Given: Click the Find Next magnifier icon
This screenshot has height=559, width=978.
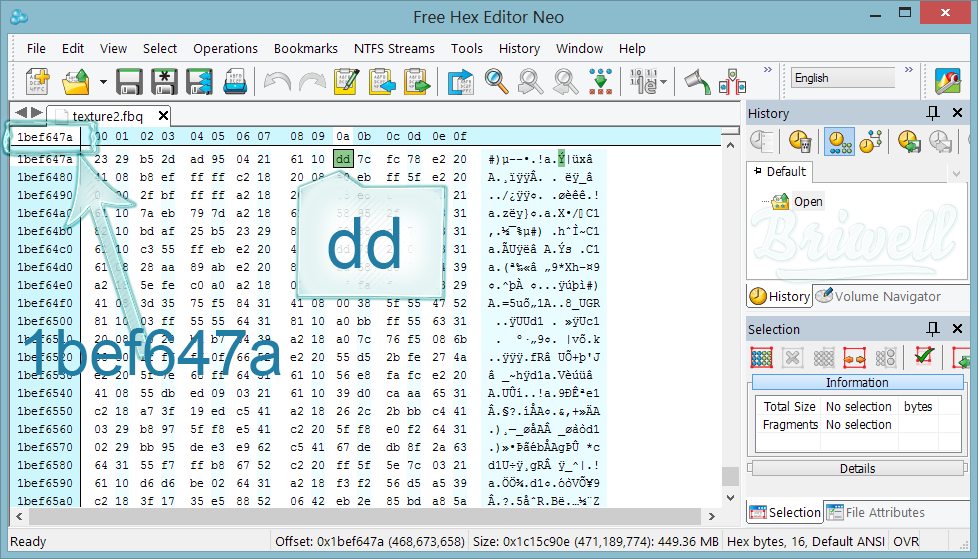Looking at the screenshot, I should (x=530, y=82).
